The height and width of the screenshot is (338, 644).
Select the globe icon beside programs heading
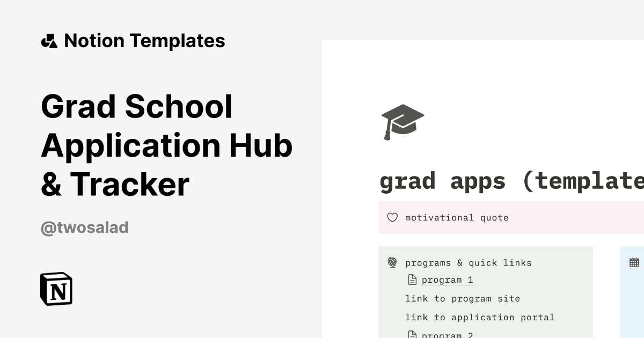coord(393,263)
